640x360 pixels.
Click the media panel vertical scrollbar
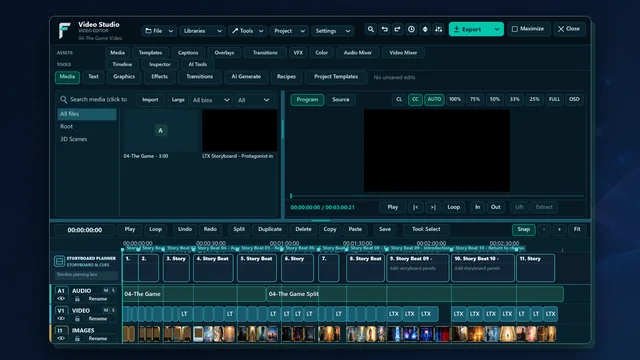(x=282, y=130)
